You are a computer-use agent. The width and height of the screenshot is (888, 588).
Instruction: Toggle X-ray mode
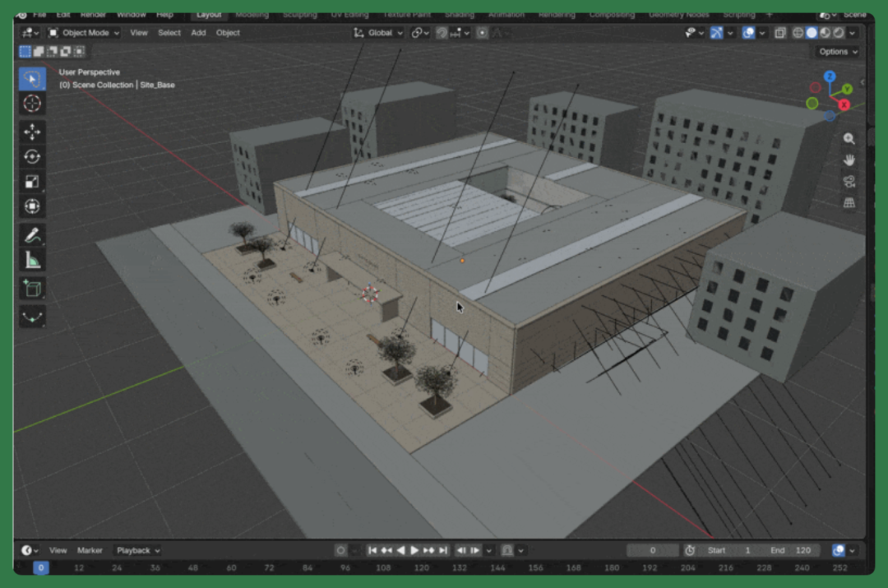779,33
